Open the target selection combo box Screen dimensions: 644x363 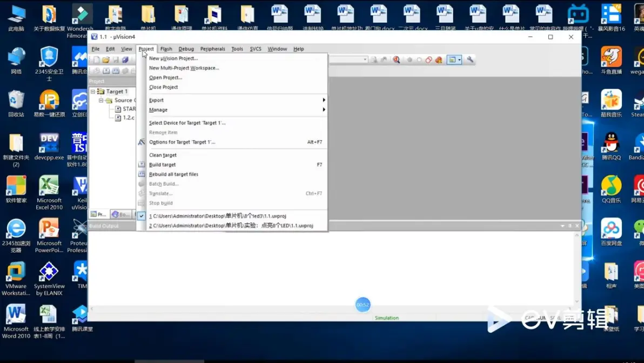click(348, 60)
